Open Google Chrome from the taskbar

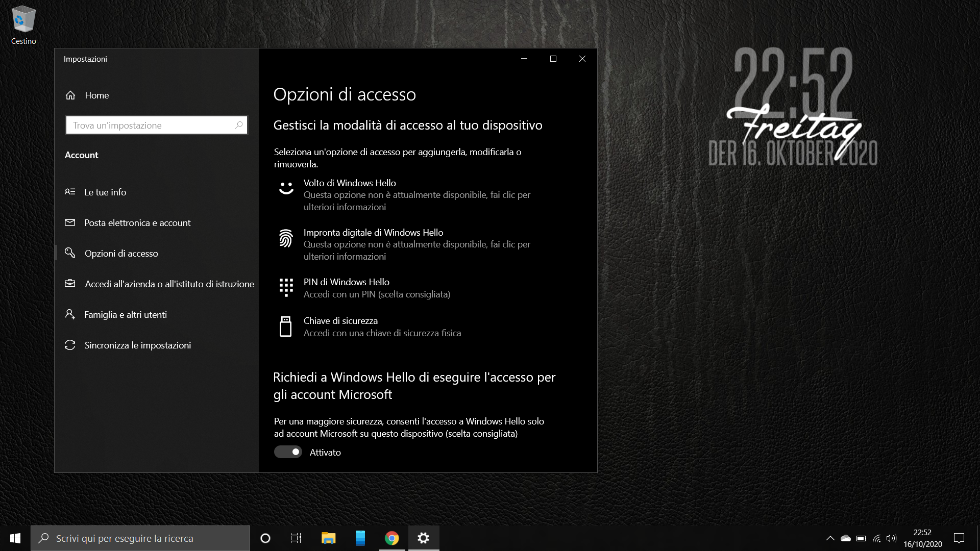(392, 538)
